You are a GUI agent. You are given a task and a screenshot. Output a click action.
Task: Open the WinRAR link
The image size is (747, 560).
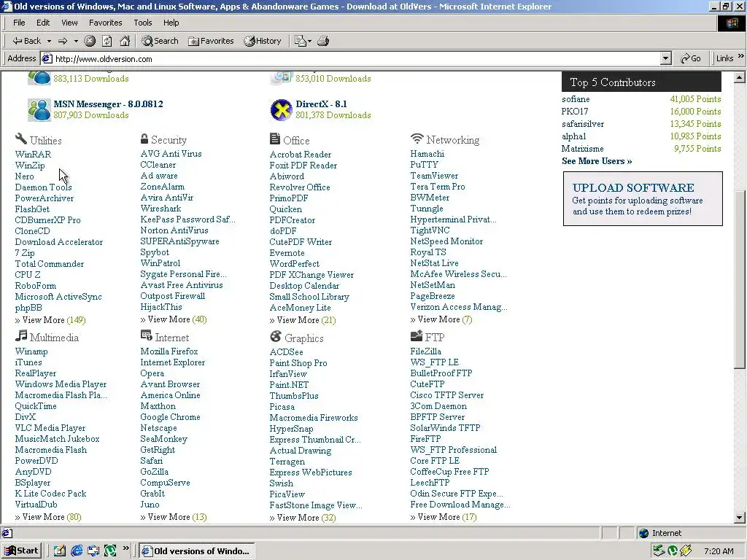[33, 155]
